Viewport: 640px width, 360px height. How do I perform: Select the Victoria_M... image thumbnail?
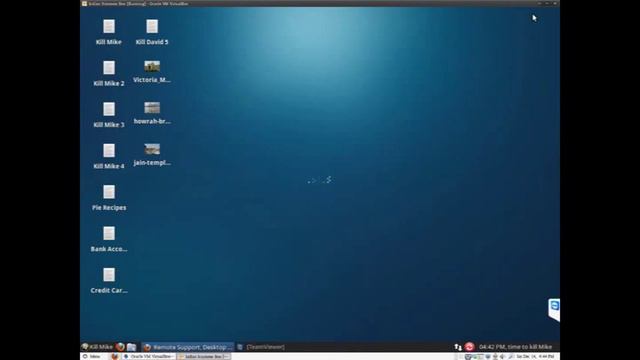(x=152, y=66)
